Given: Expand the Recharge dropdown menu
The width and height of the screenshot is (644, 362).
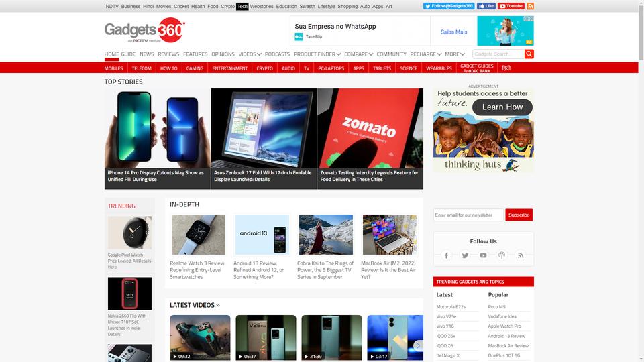Looking at the screenshot, I should point(425,54).
